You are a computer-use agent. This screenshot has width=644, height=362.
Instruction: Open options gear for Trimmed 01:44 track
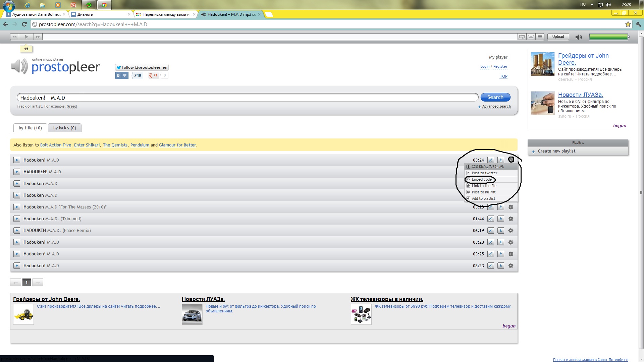(x=511, y=219)
